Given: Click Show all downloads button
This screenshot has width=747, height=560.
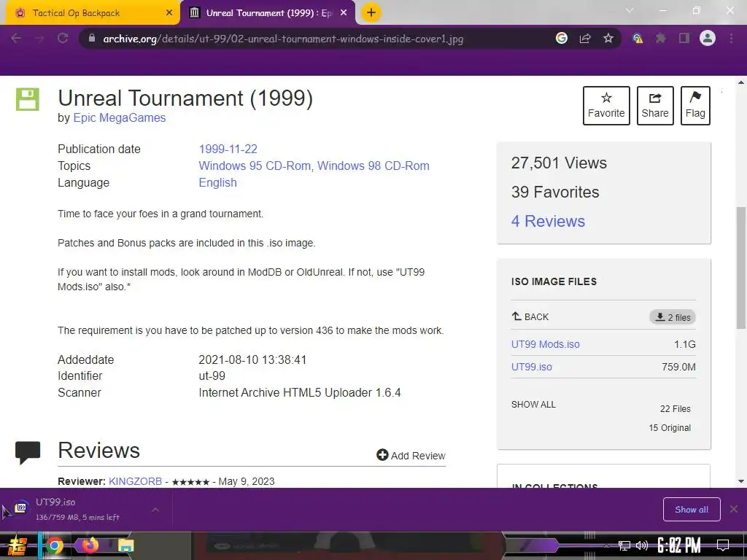Looking at the screenshot, I should [692, 510].
